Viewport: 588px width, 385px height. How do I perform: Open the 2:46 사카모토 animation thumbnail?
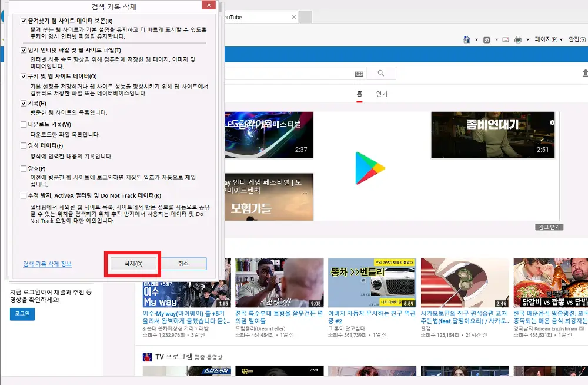point(465,283)
